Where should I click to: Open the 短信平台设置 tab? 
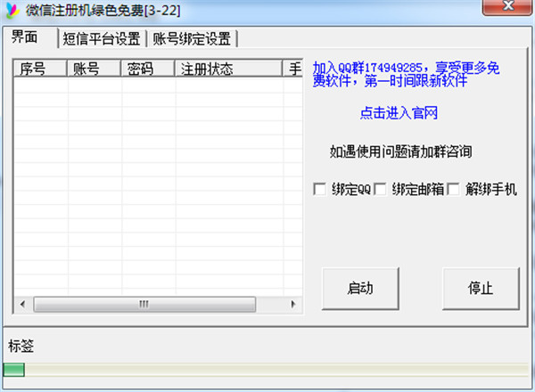(x=102, y=38)
